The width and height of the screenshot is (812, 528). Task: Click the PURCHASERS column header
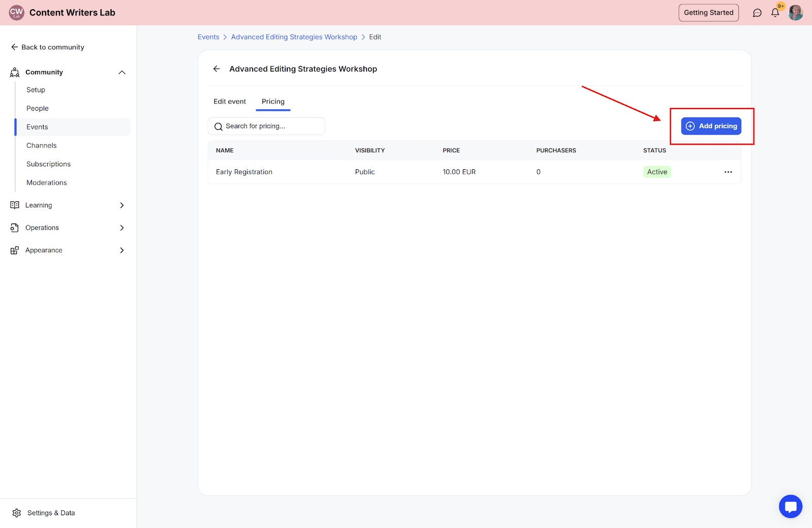pyautogui.click(x=556, y=151)
